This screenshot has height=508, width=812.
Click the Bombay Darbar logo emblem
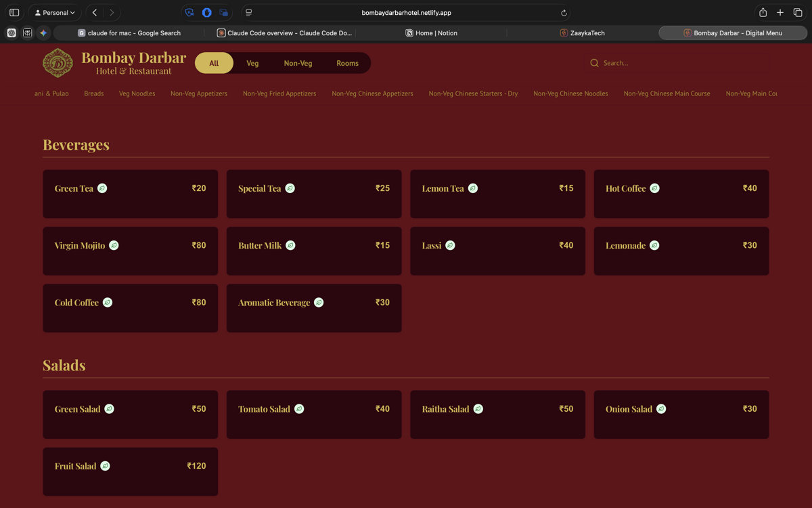58,63
